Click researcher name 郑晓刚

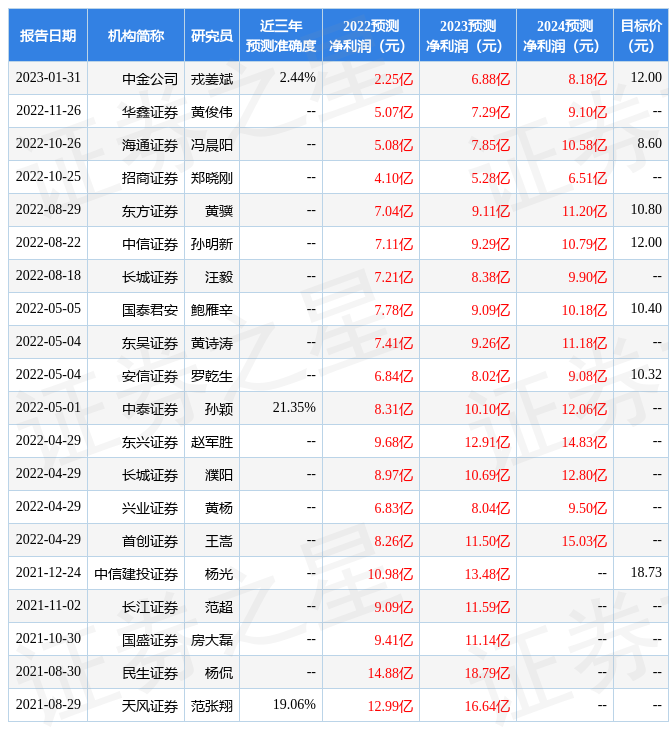pos(212,178)
